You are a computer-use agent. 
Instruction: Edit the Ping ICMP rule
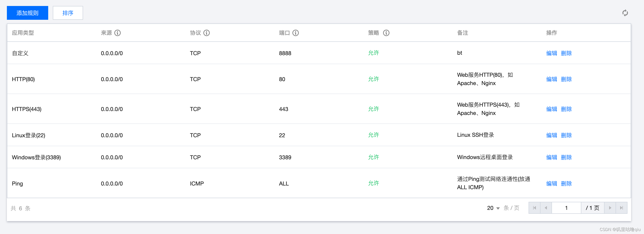pyautogui.click(x=552, y=183)
